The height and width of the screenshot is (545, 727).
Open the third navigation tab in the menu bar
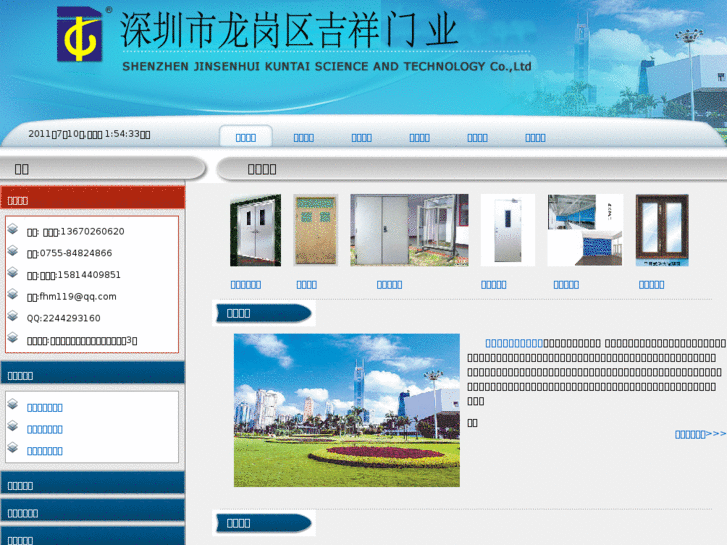[x=362, y=138]
